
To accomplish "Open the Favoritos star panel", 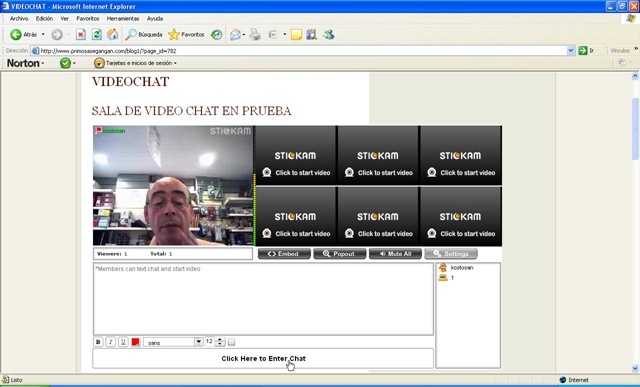I will pyautogui.click(x=186, y=35).
